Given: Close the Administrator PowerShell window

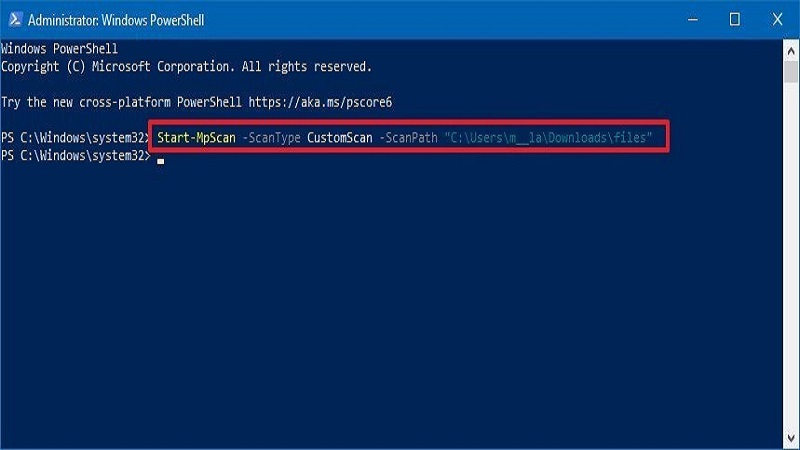Looking at the screenshot, I should (x=779, y=19).
